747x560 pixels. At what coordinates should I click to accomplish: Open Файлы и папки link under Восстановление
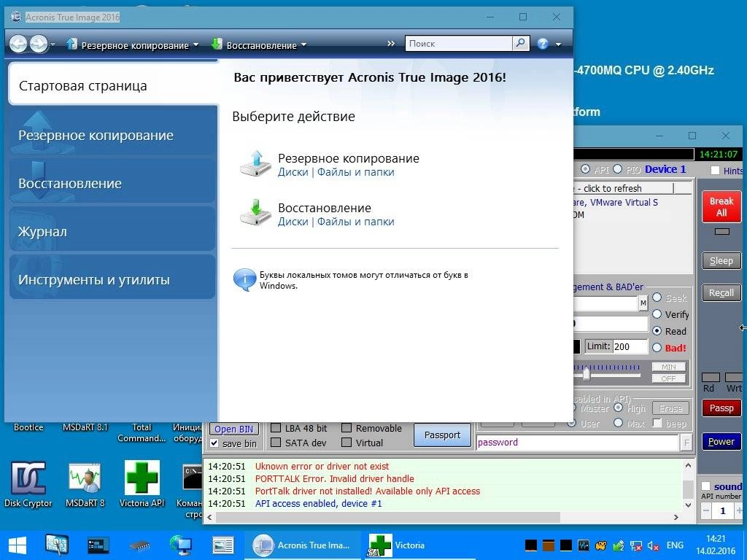[356, 222]
